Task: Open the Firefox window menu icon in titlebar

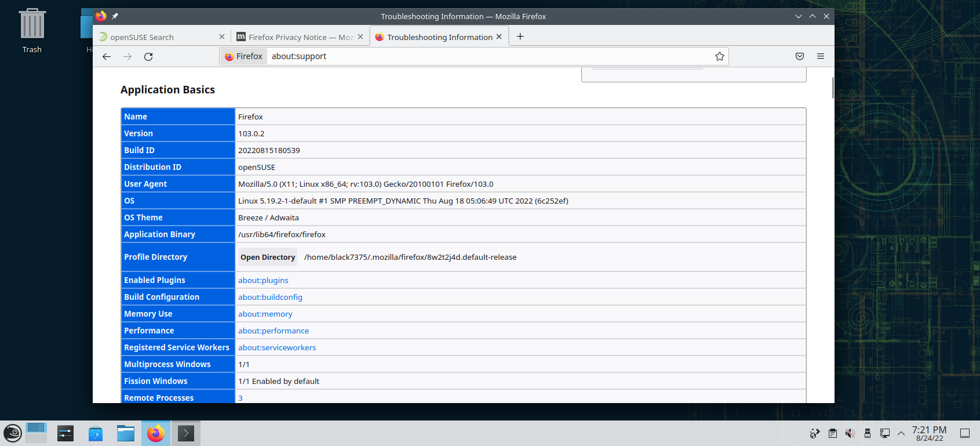Action: pos(101,16)
